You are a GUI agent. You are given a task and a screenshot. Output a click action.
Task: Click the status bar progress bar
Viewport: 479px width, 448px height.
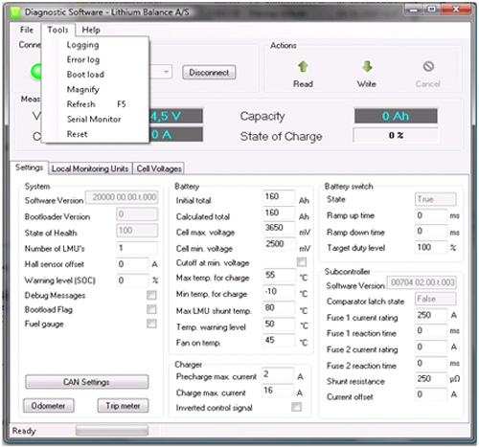[112, 431]
